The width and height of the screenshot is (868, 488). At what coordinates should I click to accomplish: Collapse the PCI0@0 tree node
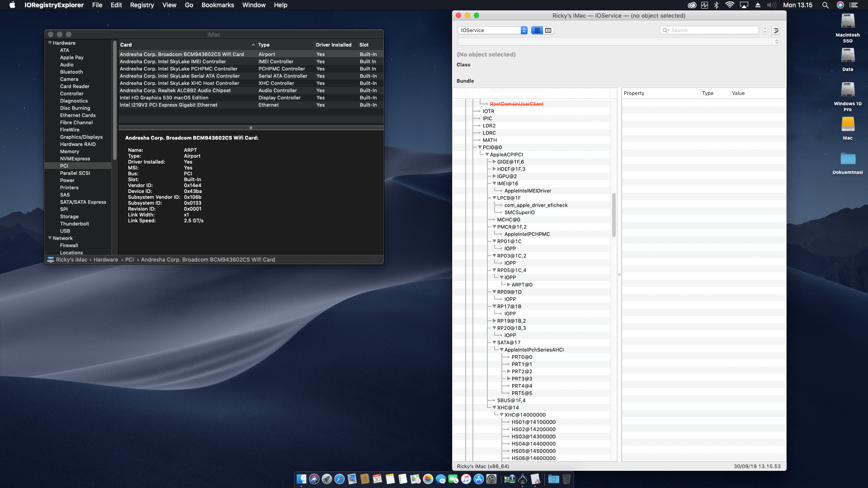[x=480, y=147]
